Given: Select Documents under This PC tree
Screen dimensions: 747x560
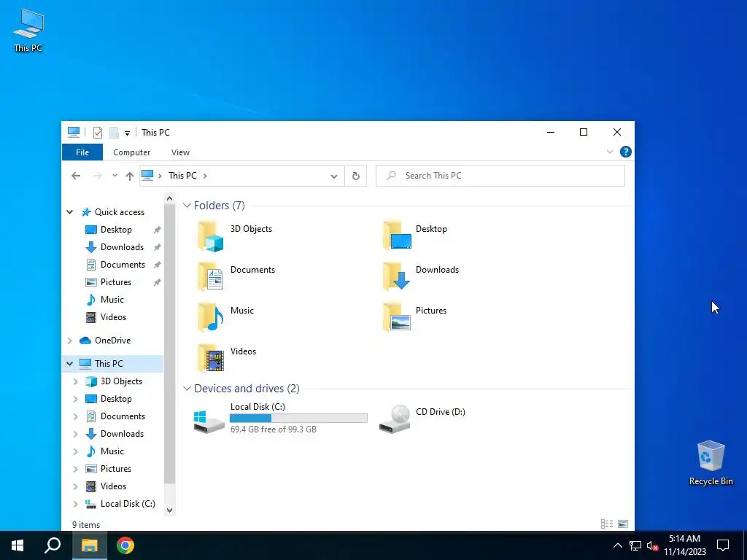Looking at the screenshot, I should pyautogui.click(x=123, y=416).
